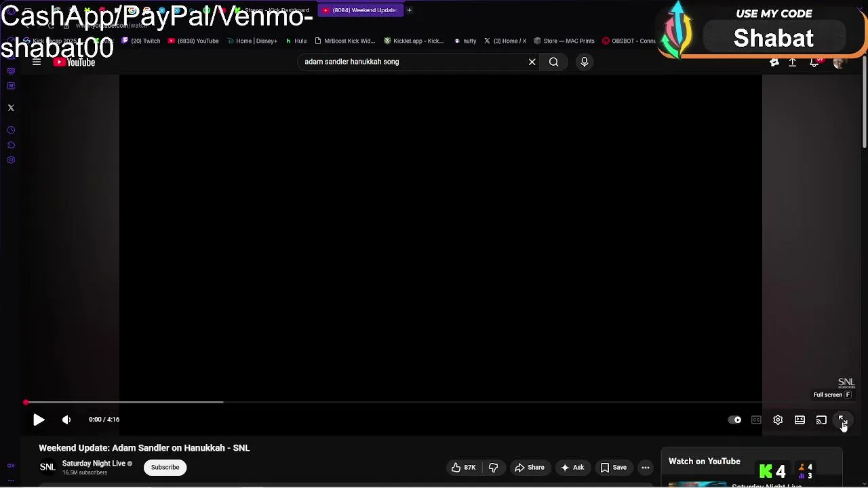Screen dimensions: 868x488
Task: Open the OBSBOT bookmark
Action: [x=629, y=41]
